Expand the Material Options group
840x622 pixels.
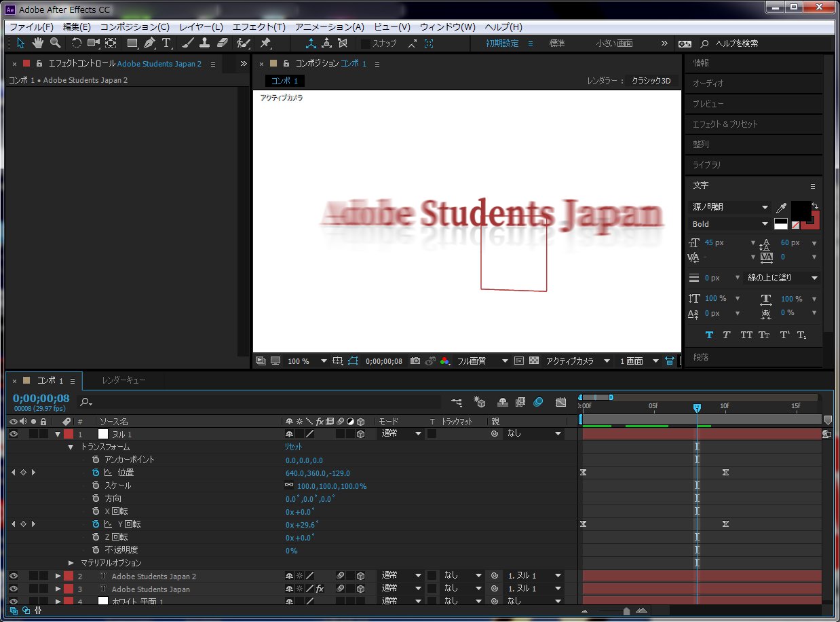point(71,563)
